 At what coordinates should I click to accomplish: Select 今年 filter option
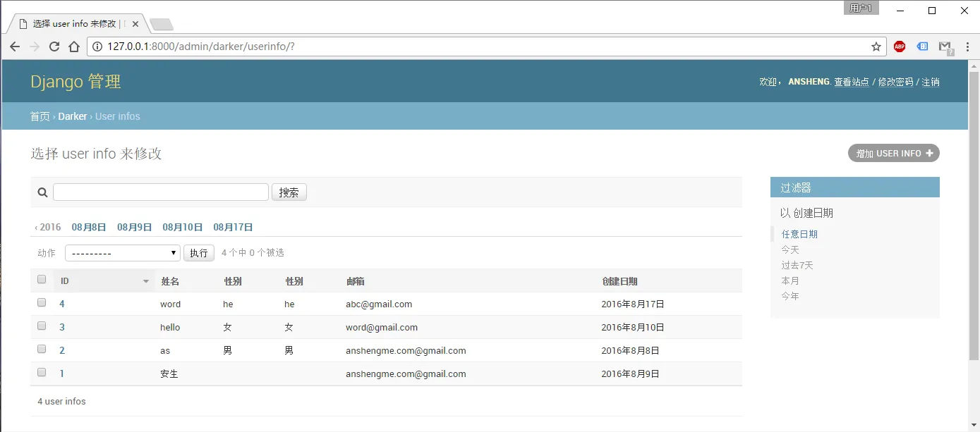[790, 296]
